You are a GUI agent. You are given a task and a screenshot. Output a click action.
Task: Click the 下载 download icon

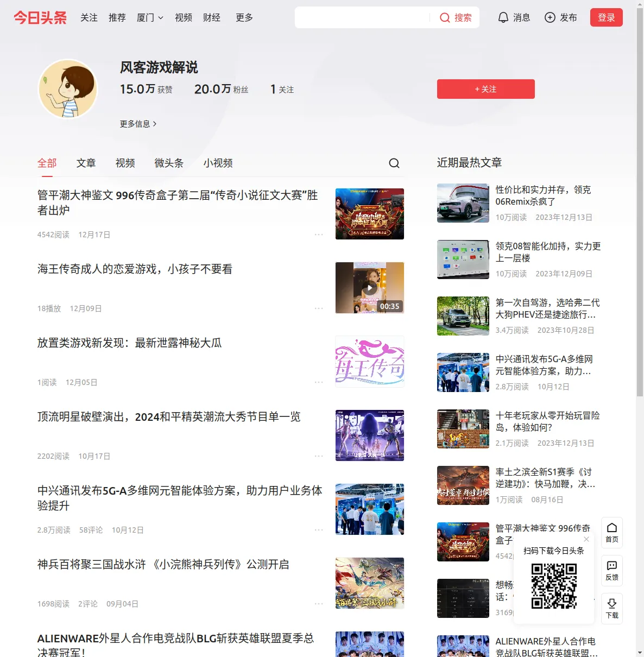(x=612, y=608)
